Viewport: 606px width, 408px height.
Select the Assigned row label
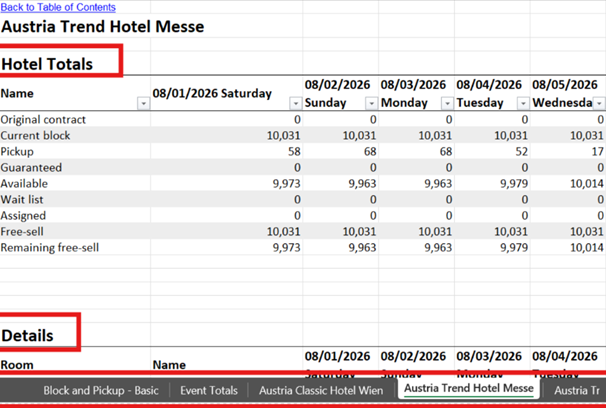tap(23, 216)
